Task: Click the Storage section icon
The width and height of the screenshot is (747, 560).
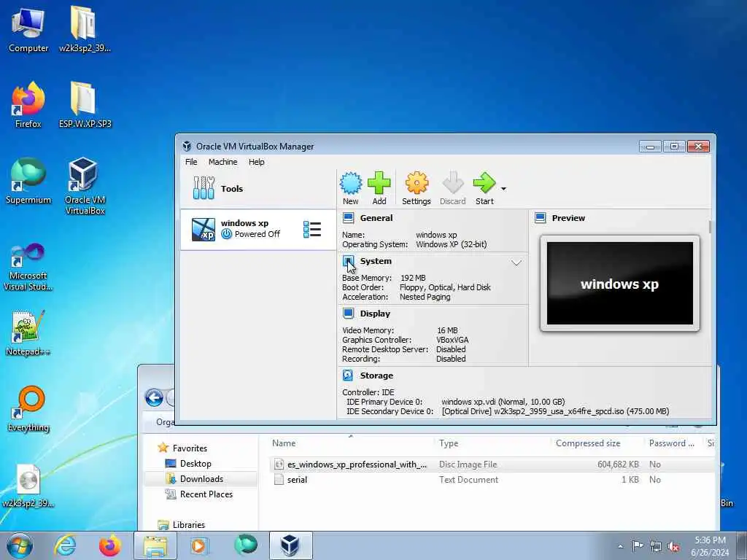Action: (x=348, y=376)
